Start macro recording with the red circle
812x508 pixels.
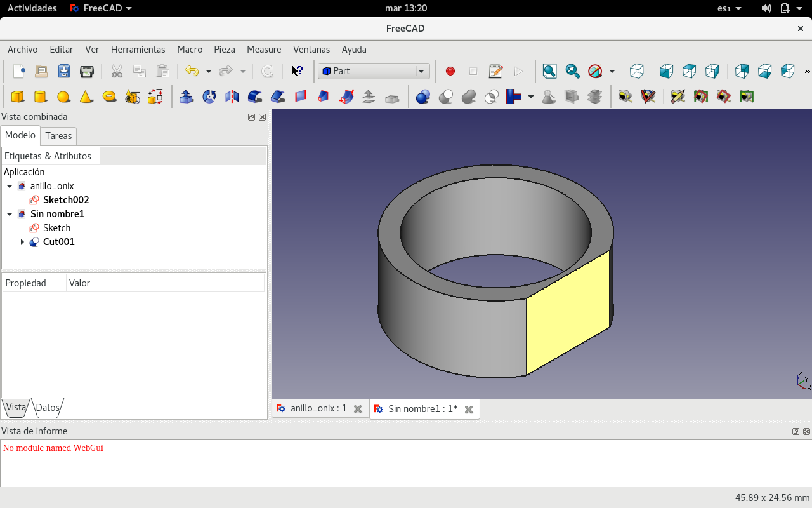(450, 71)
